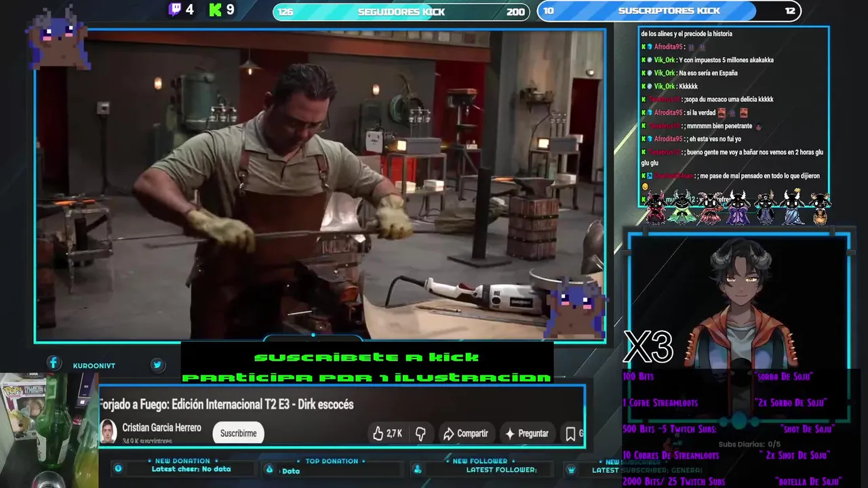This screenshot has height=488, width=868.
Task: Click the chibi character wearing the gold crown
Action: pyautogui.click(x=791, y=207)
